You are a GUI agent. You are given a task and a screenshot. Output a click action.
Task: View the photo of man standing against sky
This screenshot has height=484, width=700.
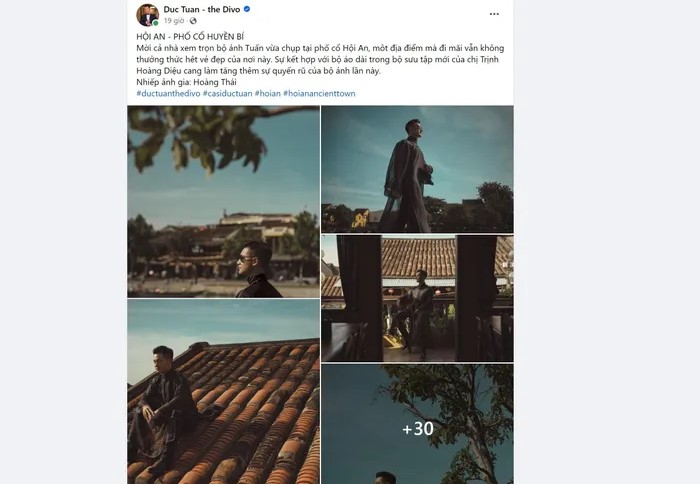[x=416, y=168]
